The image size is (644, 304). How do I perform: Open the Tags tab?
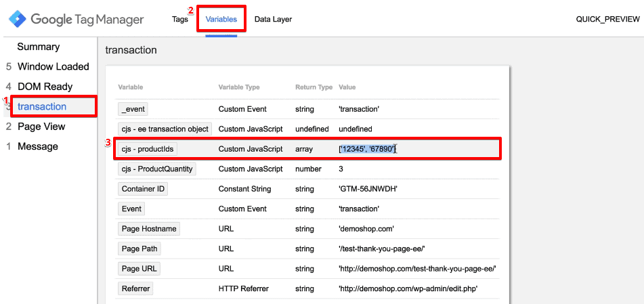coord(180,20)
